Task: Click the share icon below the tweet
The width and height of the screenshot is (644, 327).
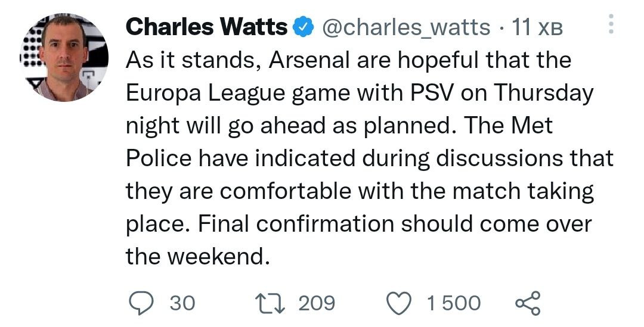Action: tap(527, 303)
